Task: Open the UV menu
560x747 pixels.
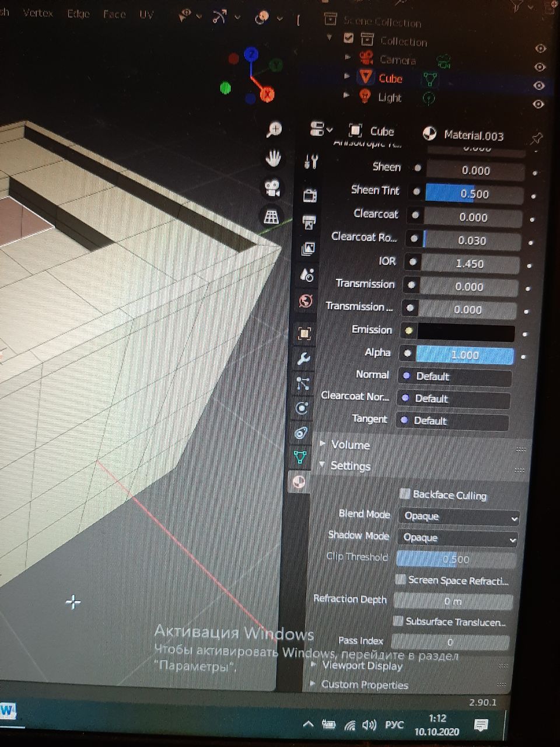Action: click(146, 15)
